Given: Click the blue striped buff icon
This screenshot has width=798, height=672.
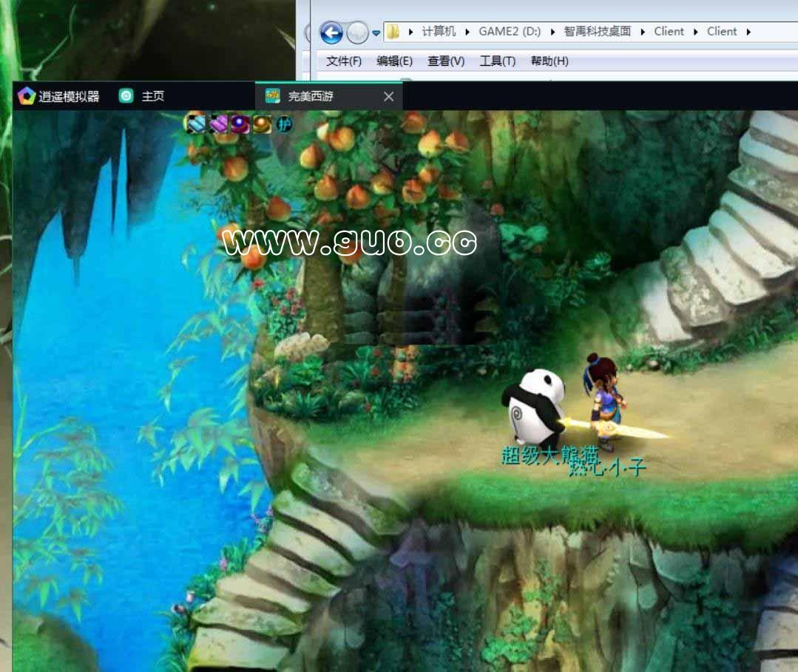Looking at the screenshot, I should coord(196,123).
